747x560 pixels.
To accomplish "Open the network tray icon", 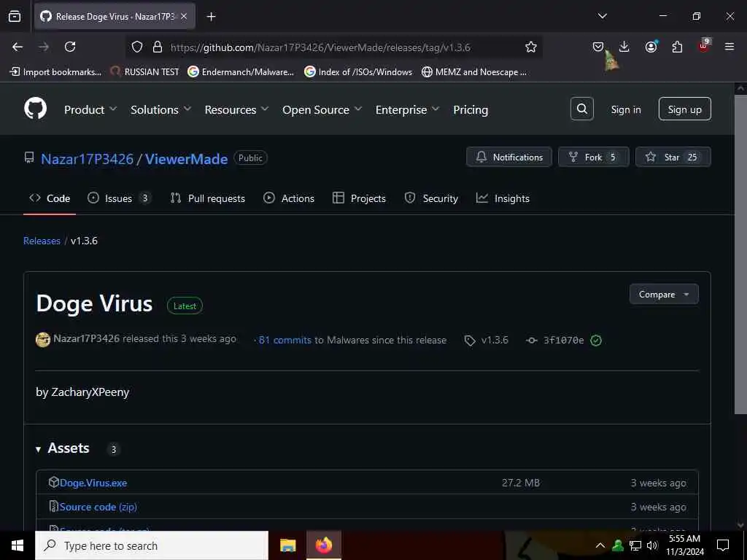I will 635,545.
